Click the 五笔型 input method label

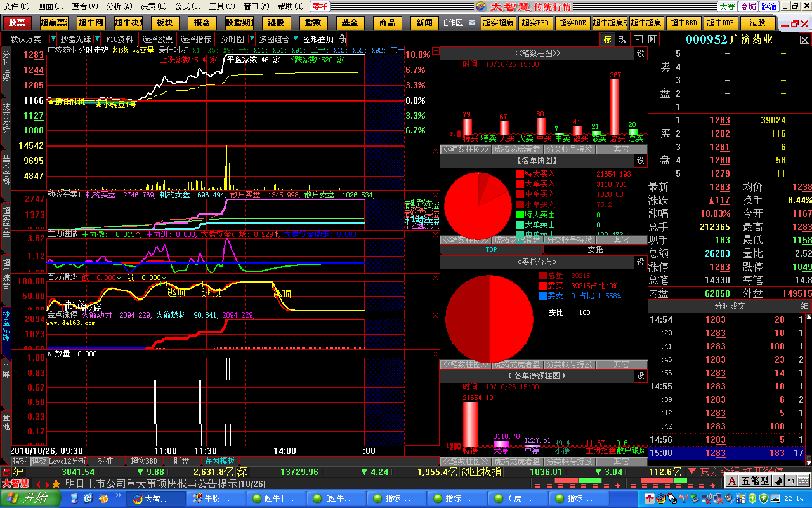(x=755, y=481)
